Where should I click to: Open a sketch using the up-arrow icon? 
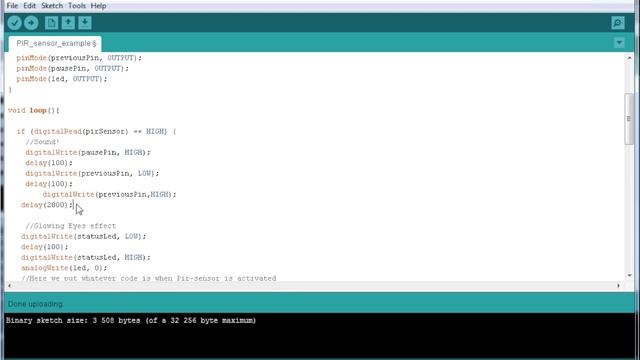click(68, 23)
